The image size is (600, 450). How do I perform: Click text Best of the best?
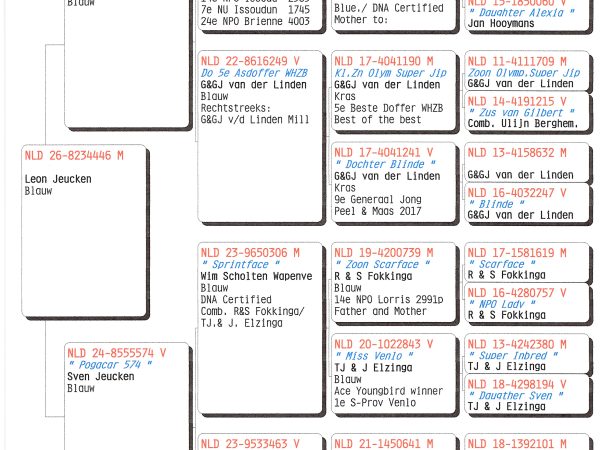[378, 120]
